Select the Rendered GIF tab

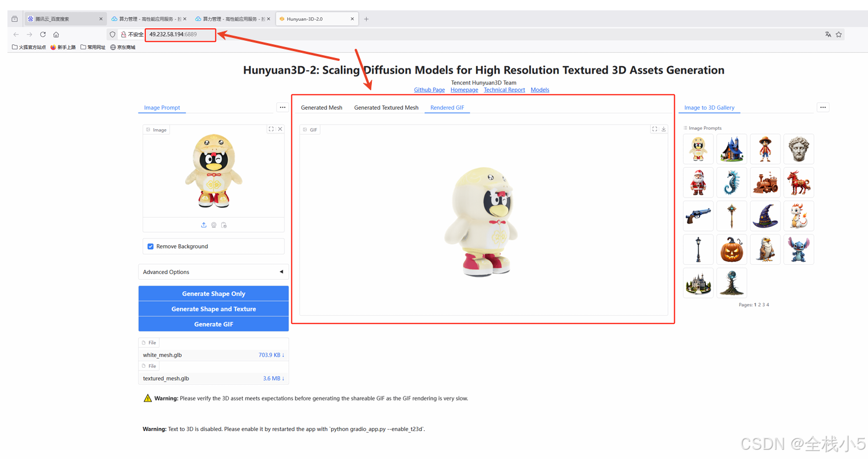pos(447,107)
